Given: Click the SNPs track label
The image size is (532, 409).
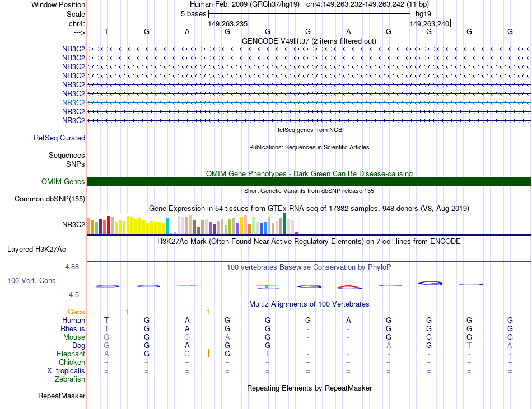Looking at the screenshot, I should (76, 164).
